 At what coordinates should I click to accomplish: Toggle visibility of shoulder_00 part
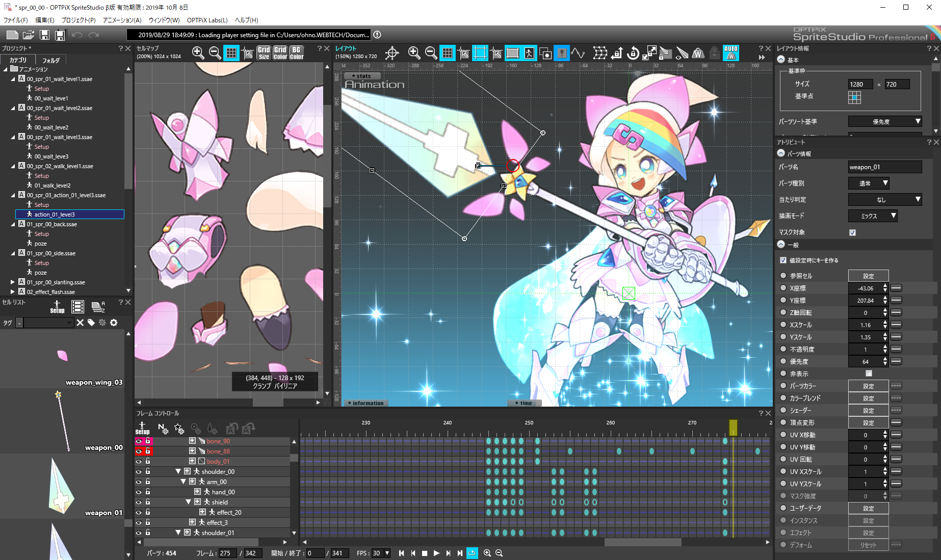pyautogui.click(x=139, y=472)
